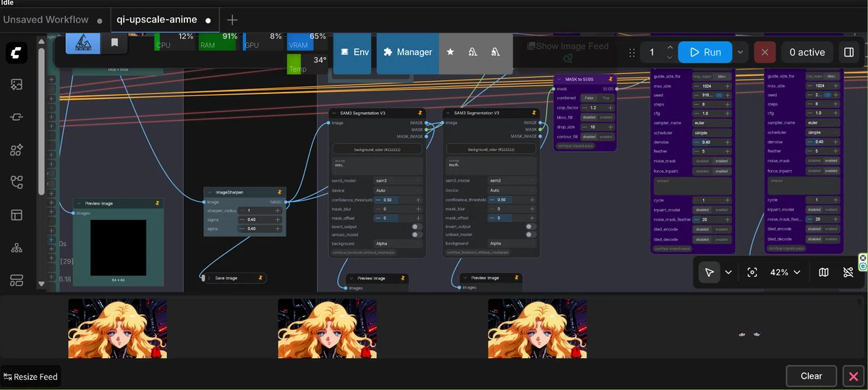868x390 pixels.
Task: Close the image feed with red X
Action: [x=854, y=376]
